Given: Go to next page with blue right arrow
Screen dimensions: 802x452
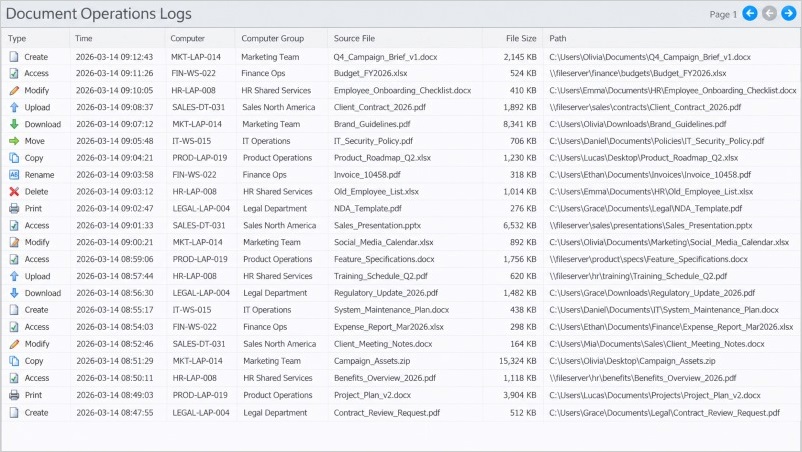Looking at the screenshot, I should [789, 14].
